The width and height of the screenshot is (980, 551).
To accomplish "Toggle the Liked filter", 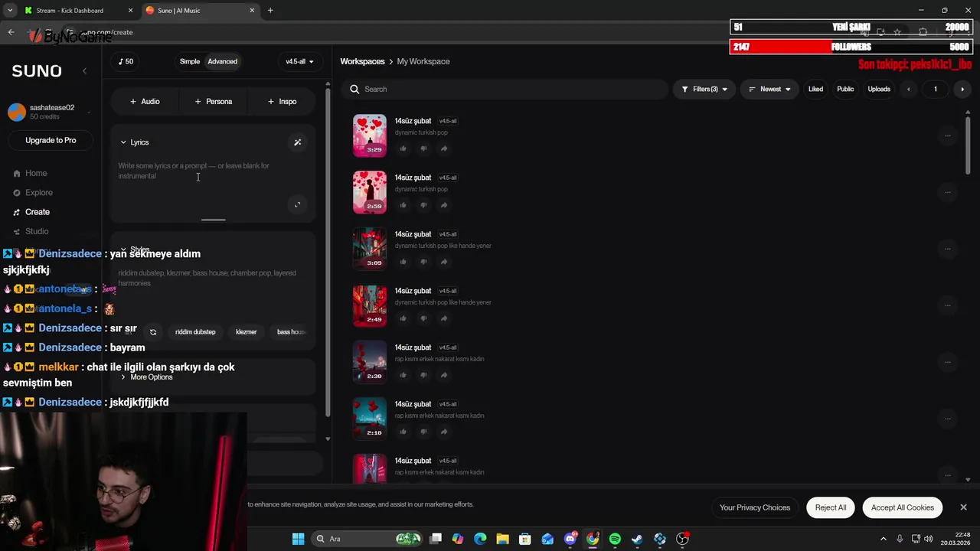I will 815,90.
